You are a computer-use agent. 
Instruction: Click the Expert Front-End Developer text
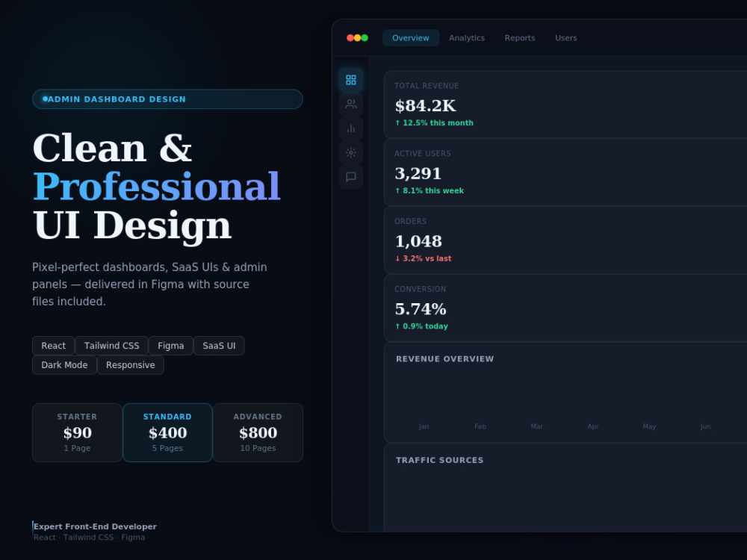[96, 526]
